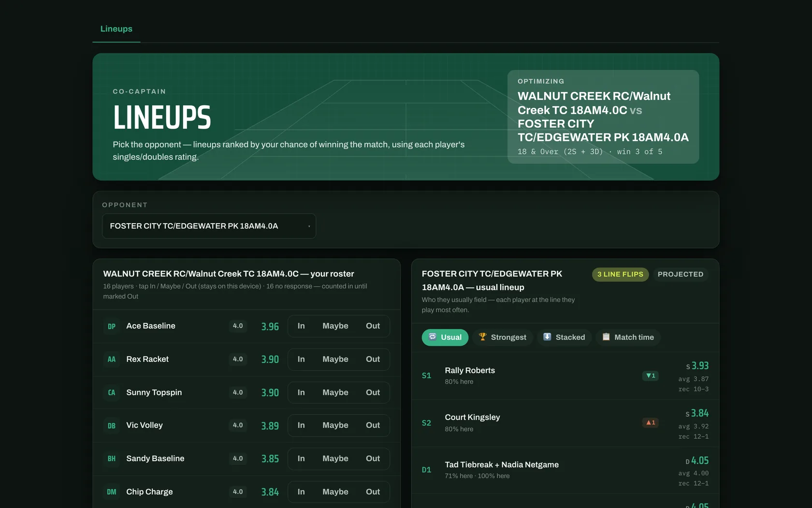Image resolution: width=812 pixels, height=508 pixels.
Task: Click the rec 12-1 record for Court Kingsley
Action: tap(694, 436)
